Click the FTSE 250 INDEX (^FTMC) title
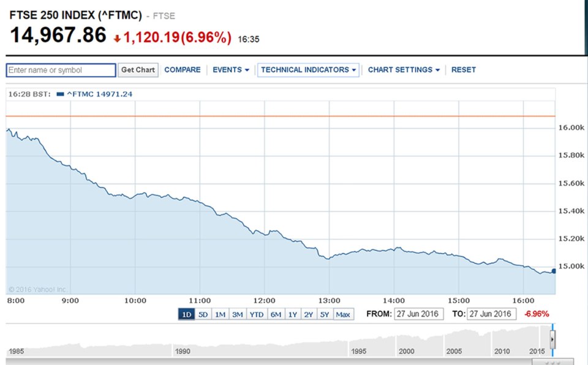The height and width of the screenshot is (365, 588). pyautogui.click(x=76, y=15)
